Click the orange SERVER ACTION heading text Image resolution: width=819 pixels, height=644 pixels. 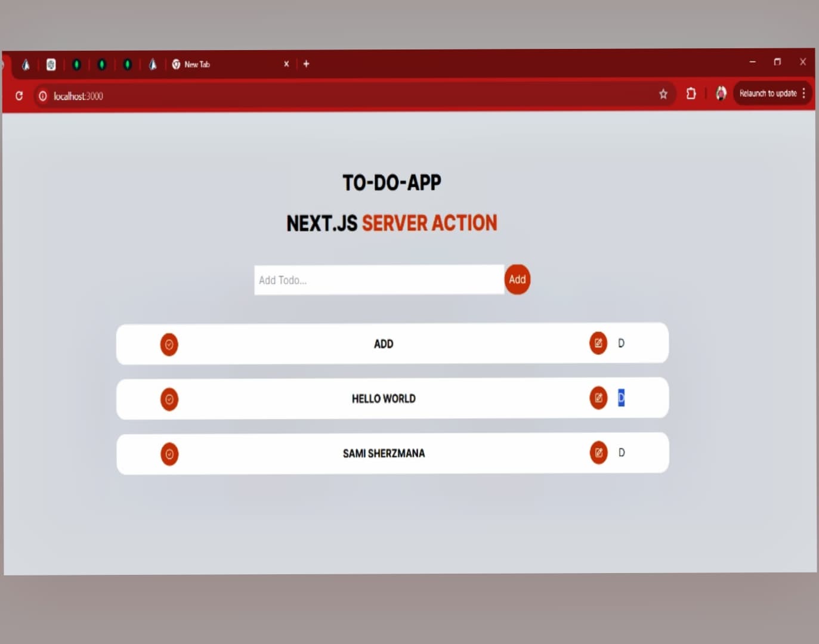(429, 223)
